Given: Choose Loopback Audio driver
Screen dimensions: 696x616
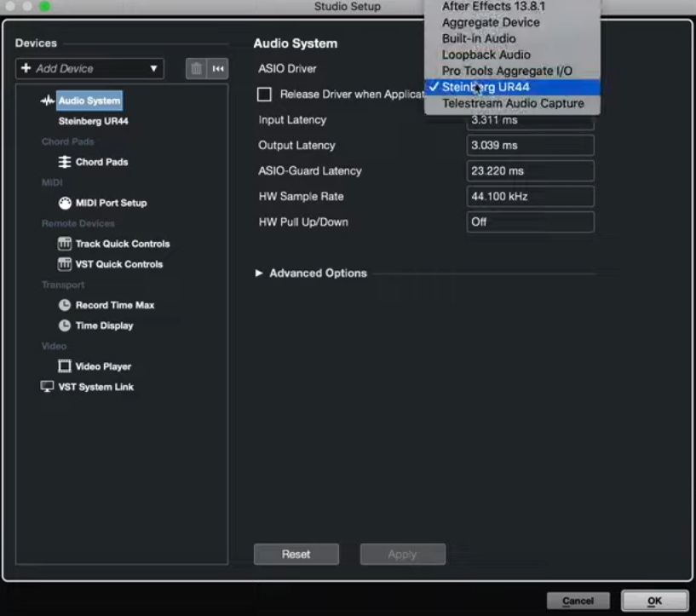Looking at the screenshot, I should point(512,55).
